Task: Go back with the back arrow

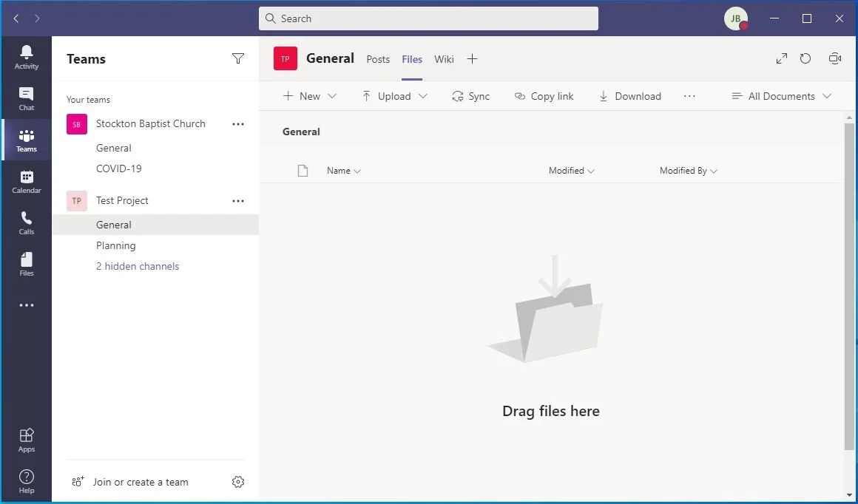Action: tap(16, 18)
